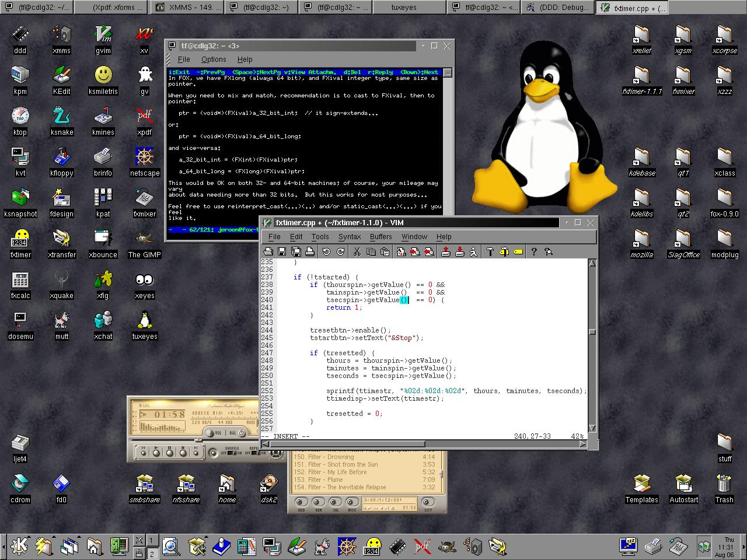Click the Load Session icon in VIM
The image size is (747, 560).
click(x=445, y=251)
